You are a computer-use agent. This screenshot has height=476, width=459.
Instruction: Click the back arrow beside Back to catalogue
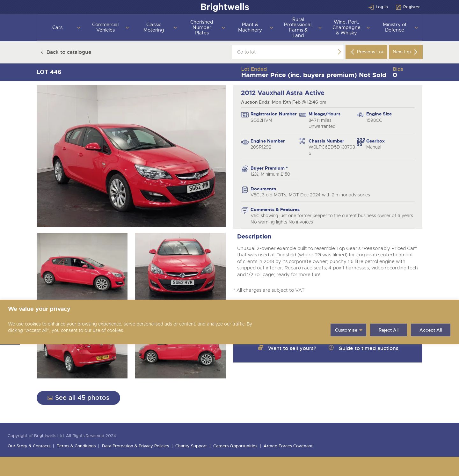click(42, 52)
